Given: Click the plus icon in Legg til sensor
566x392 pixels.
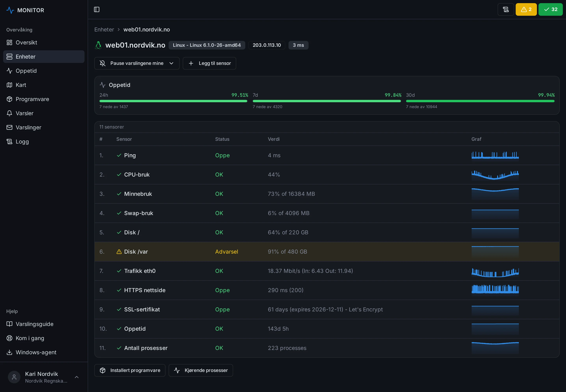Looking at the screenshot, I should tap(191, 63).
